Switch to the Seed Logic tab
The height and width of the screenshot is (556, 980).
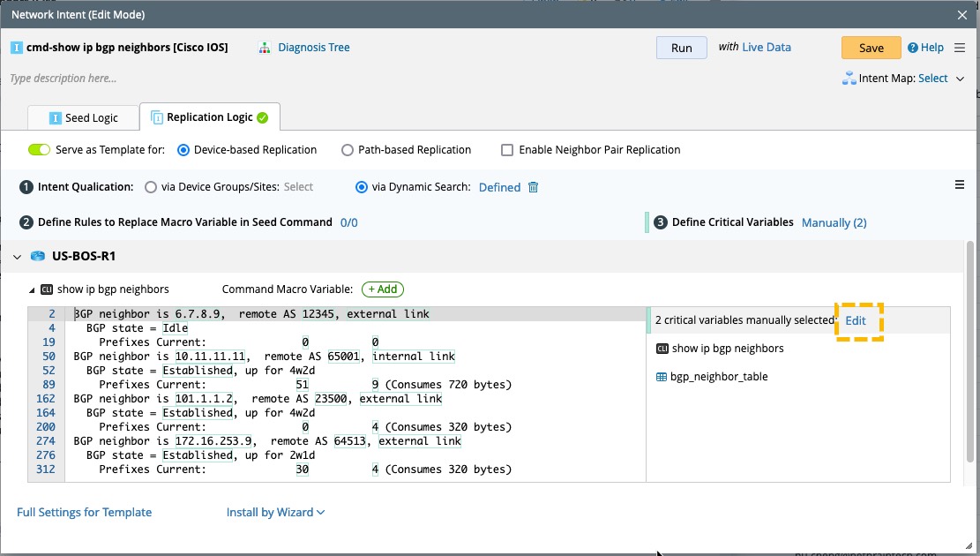click(83, 117)
